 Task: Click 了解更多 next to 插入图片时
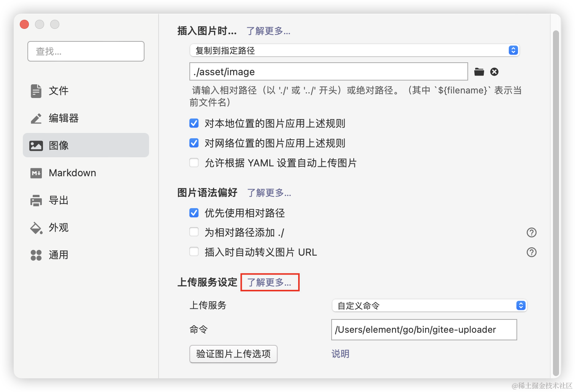tap(268, 31)
